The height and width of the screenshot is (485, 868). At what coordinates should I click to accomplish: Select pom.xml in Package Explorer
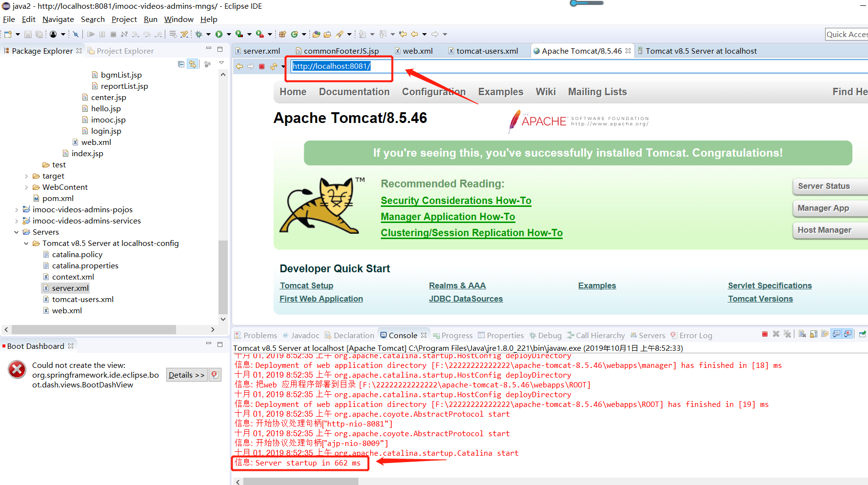[58, 199]
